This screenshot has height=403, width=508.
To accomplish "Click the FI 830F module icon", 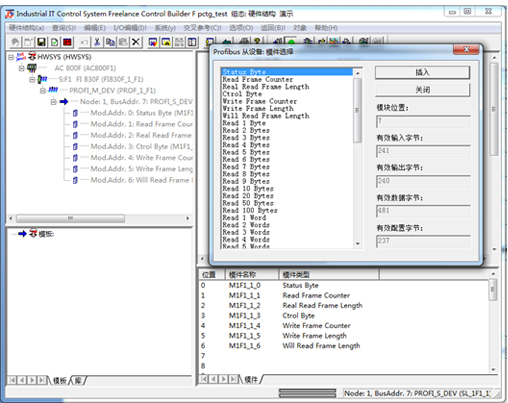I will (42, 79).
